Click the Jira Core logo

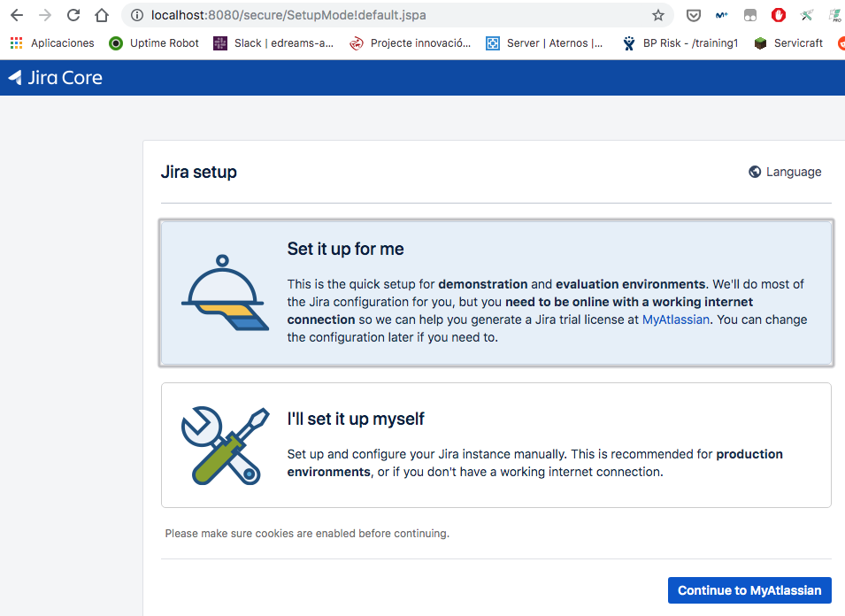[55, 77]
